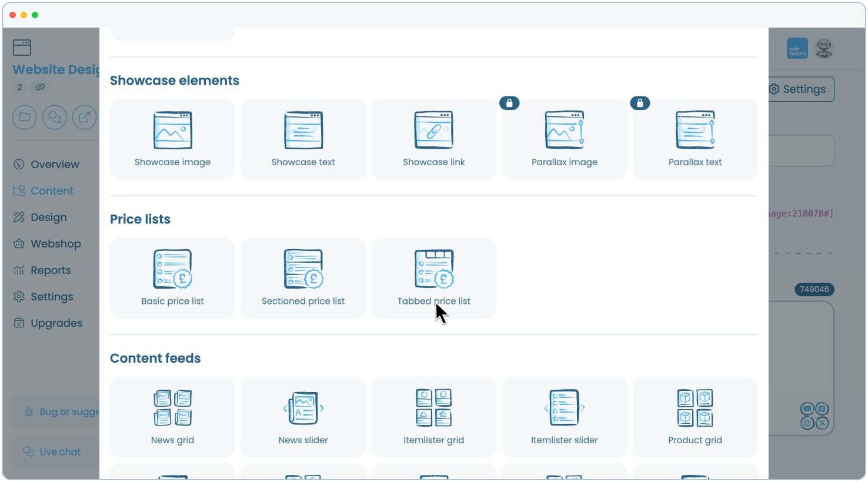Click the 749046 ID badge
The height and width of the screenshot is (482, 868).
(814, 289)
